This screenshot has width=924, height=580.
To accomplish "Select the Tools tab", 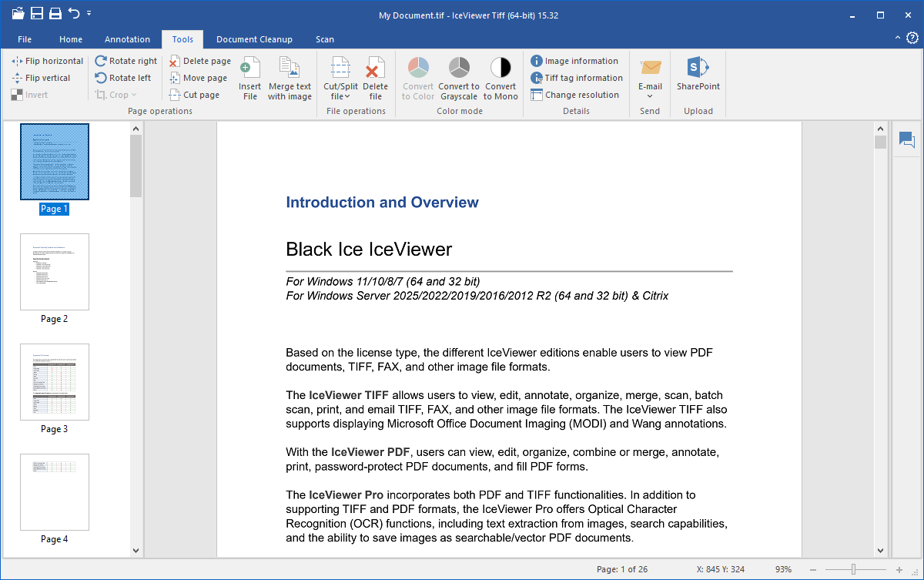I will pyautogui.click(x=182, y=39).
